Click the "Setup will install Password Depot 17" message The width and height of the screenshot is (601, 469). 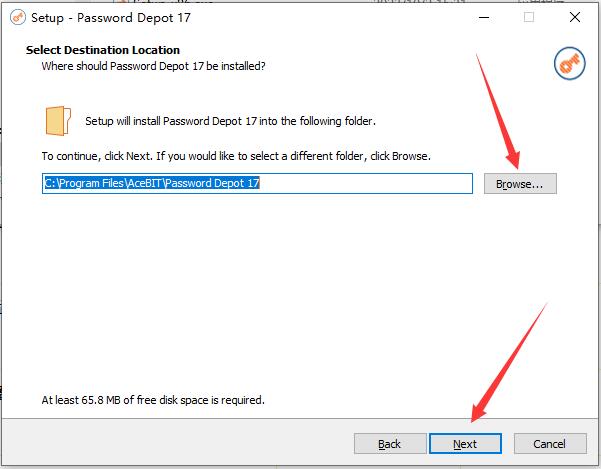(x=230, y=121)
